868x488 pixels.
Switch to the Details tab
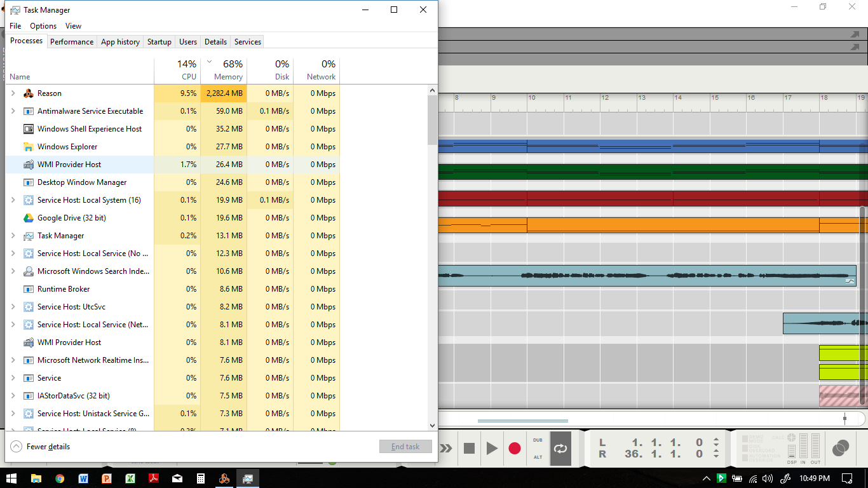point(215,42)
